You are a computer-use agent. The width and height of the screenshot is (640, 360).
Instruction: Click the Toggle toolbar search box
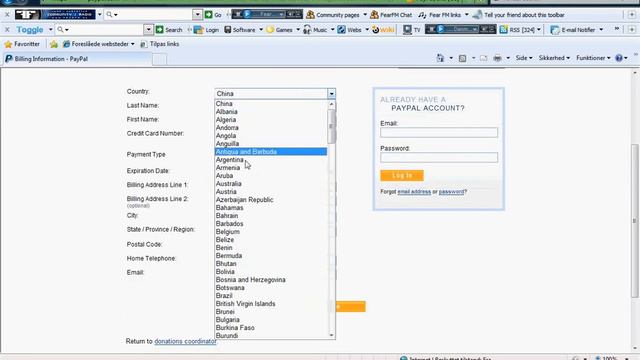103,30
